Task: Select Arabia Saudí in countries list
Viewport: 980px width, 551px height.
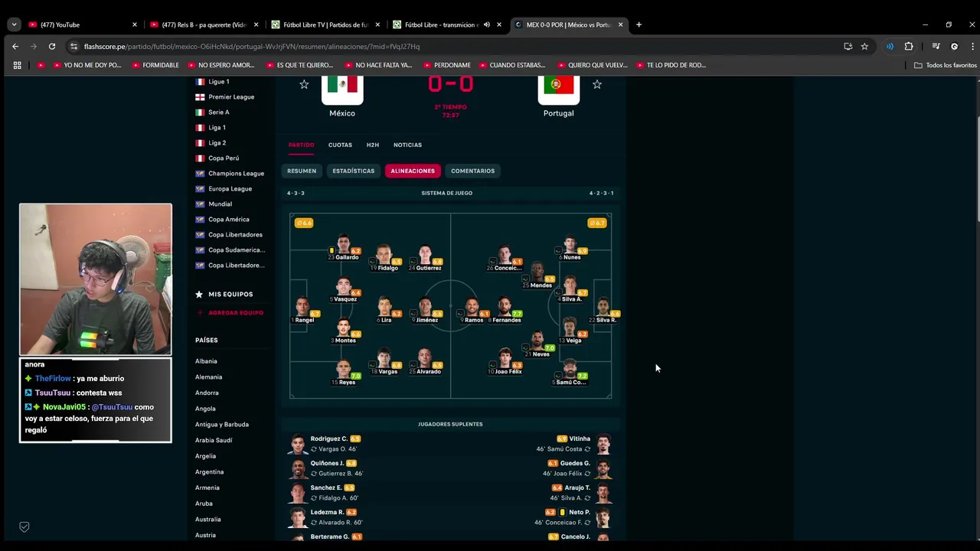Action: tap(214, 440)
